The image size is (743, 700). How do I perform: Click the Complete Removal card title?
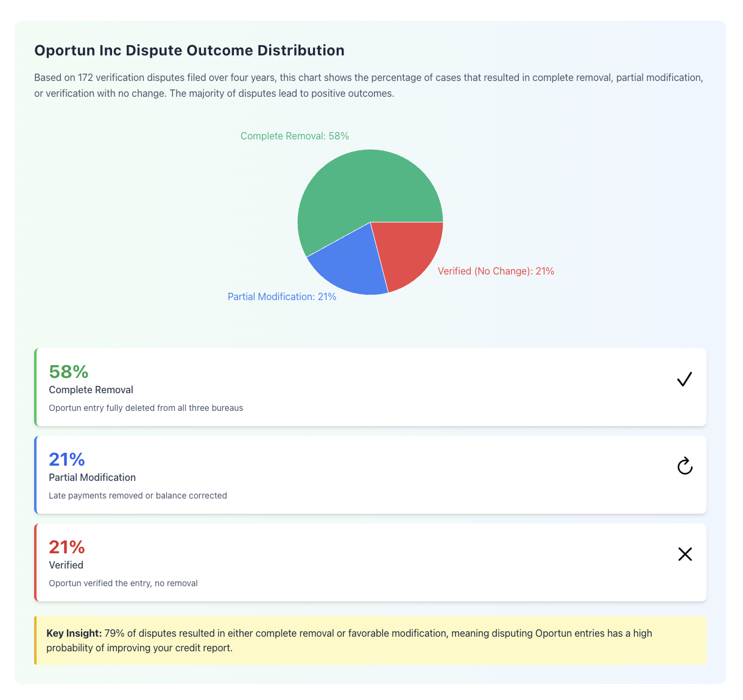coord(91,390)
